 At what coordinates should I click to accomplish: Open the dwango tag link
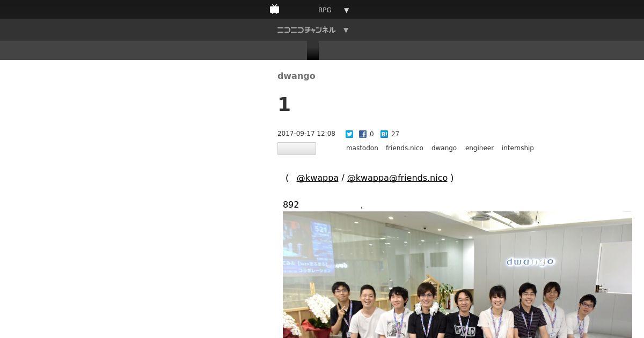pyautogui.click(x=444, y=148)
